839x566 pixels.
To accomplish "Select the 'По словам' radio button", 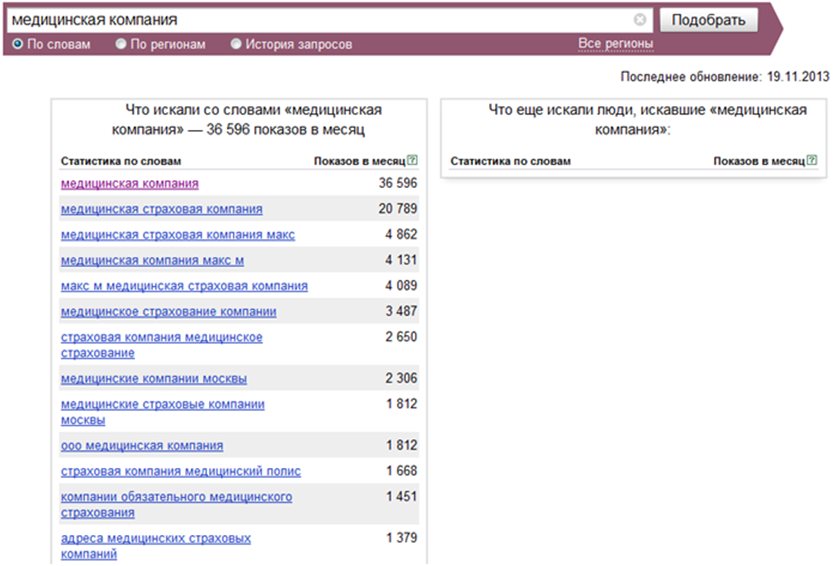I will tap(18, 44).
